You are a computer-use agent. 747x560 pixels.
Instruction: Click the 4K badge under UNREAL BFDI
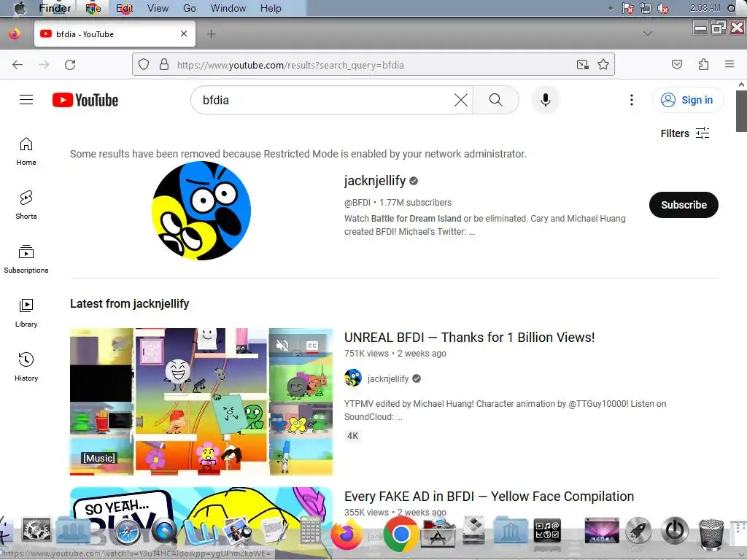[352, 436]
